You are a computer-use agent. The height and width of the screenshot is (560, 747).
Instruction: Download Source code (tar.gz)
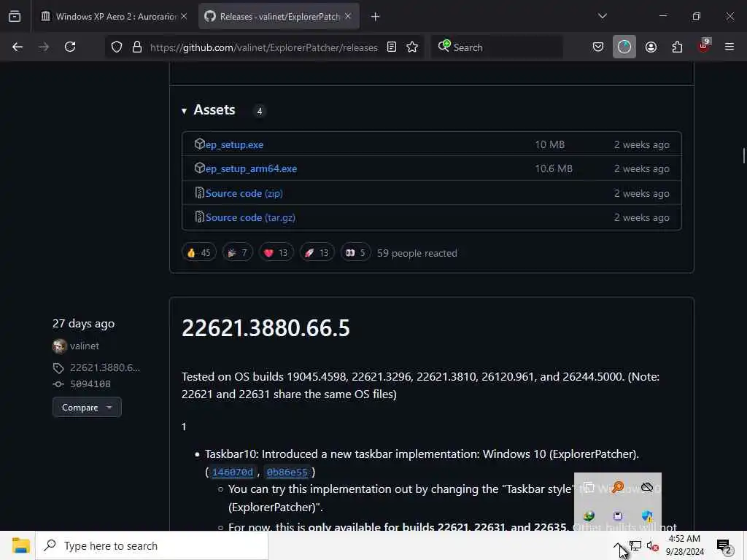pyautogui.click(x=250, y=217)
